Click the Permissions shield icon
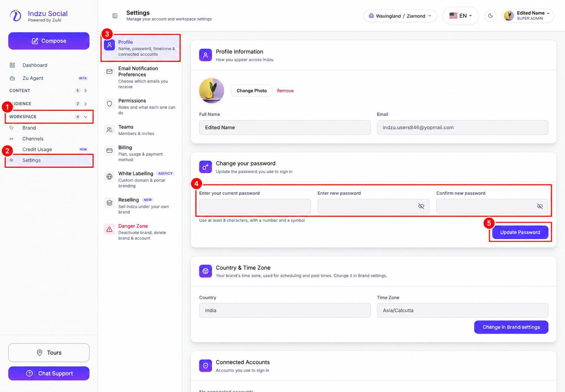 (109, 104)
